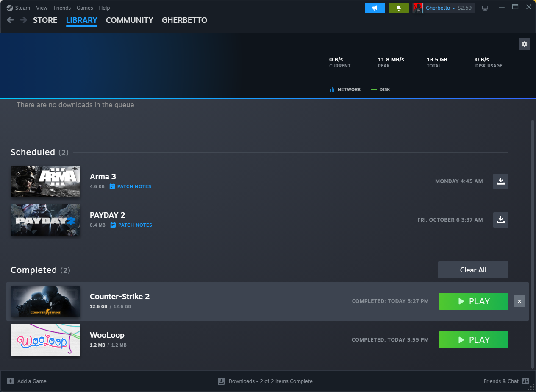Open the PAYDAY 2 thumbnail

point(45,220)
